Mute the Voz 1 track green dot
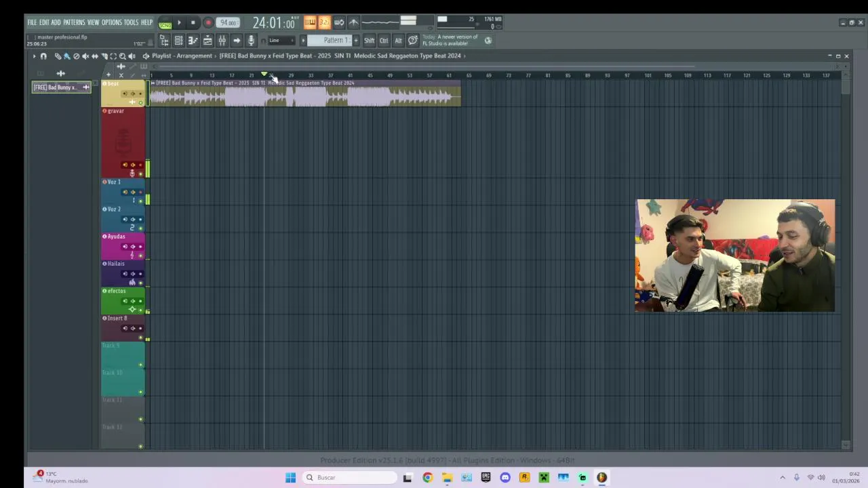This screenshot has width=868, height=488. tap(140, 201)
